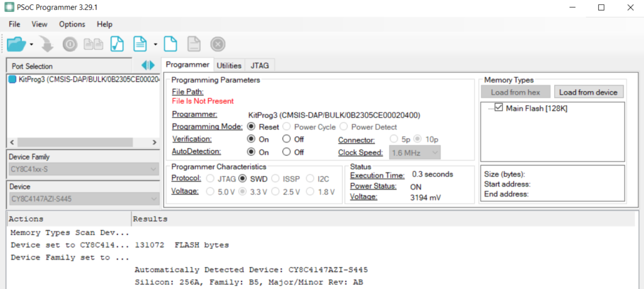Click "131072 FLASH bytes" result text
Screen dimensions: 644x289
point(182,245)
